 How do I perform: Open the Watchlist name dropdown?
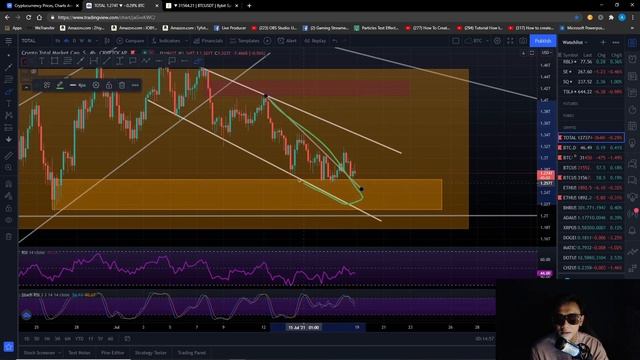click(x=575, y=42)
